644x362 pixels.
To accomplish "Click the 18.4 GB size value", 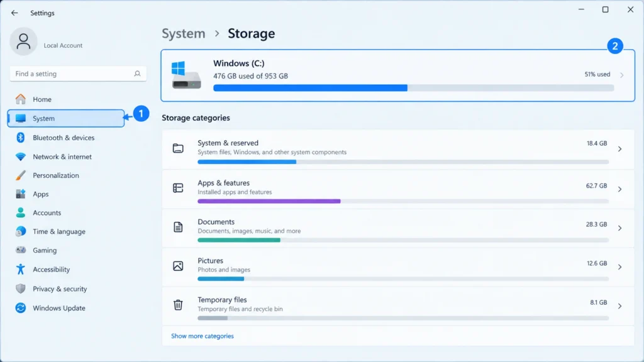I will point(597,143).
